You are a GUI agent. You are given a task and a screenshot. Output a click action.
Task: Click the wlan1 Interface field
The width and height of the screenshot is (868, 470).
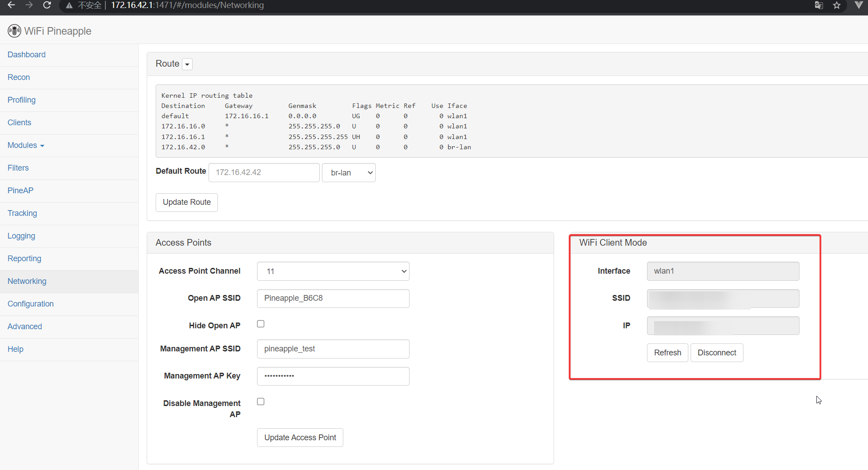click(x=723, y=271)
